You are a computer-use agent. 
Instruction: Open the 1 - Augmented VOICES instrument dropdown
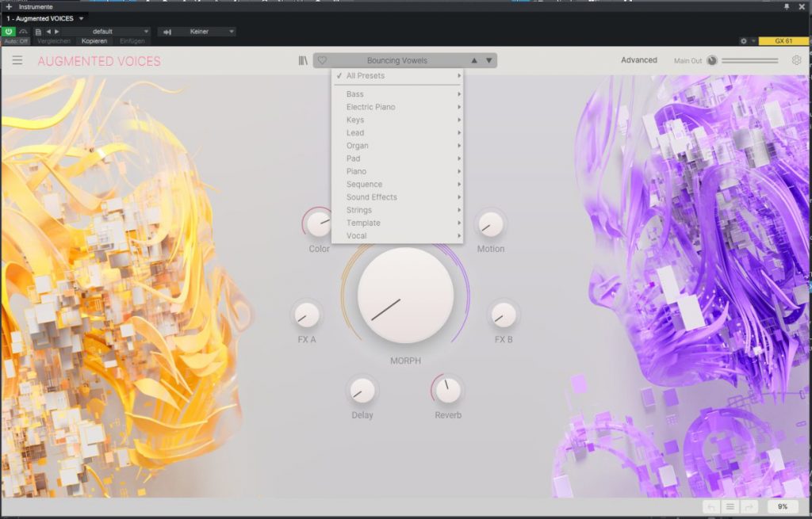[44, 19]
